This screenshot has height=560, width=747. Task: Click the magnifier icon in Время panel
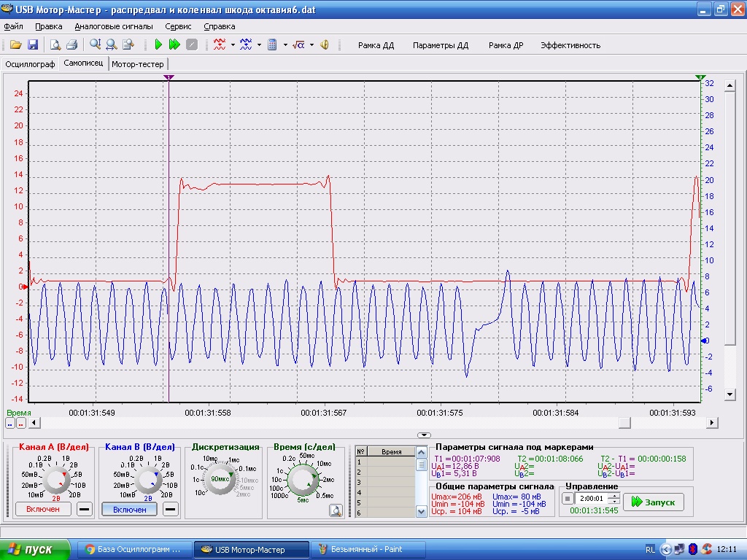(336, 510)
